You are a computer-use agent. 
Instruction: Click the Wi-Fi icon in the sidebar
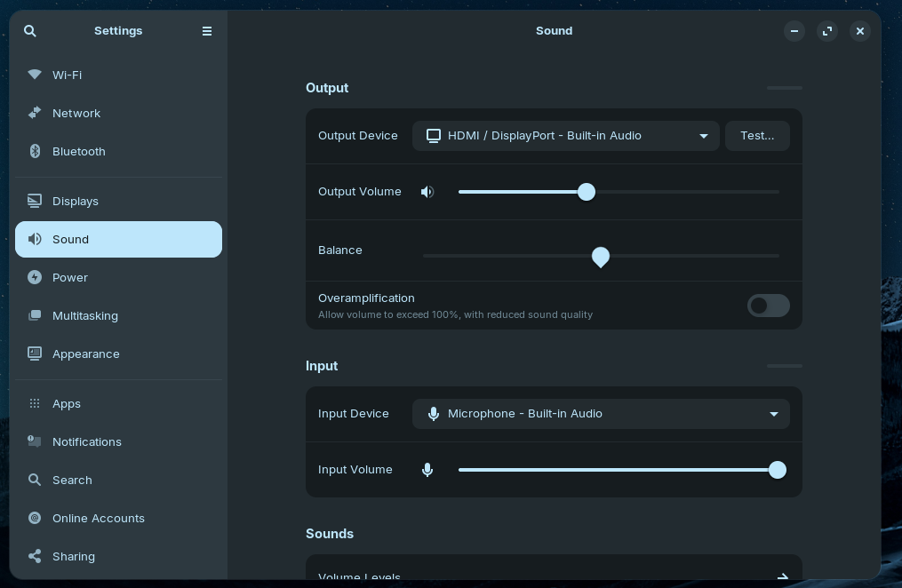pos(35,75)
